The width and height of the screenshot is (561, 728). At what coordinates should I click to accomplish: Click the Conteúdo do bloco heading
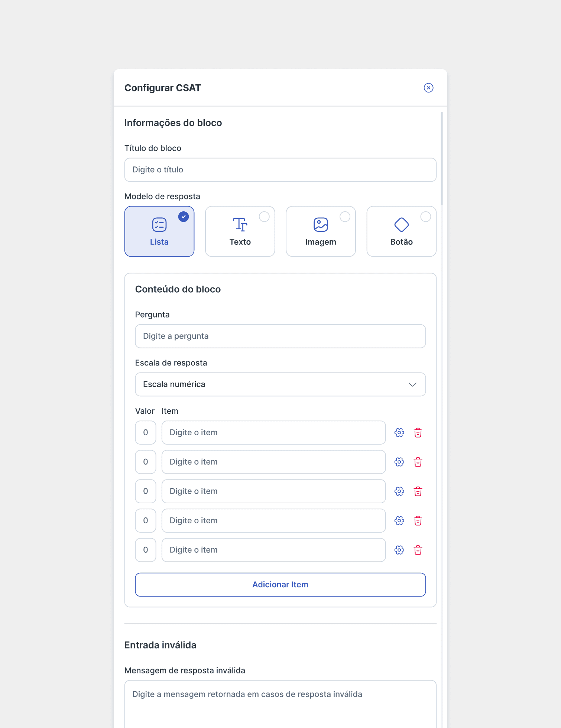pyautogui.click(x=178, y=289)
